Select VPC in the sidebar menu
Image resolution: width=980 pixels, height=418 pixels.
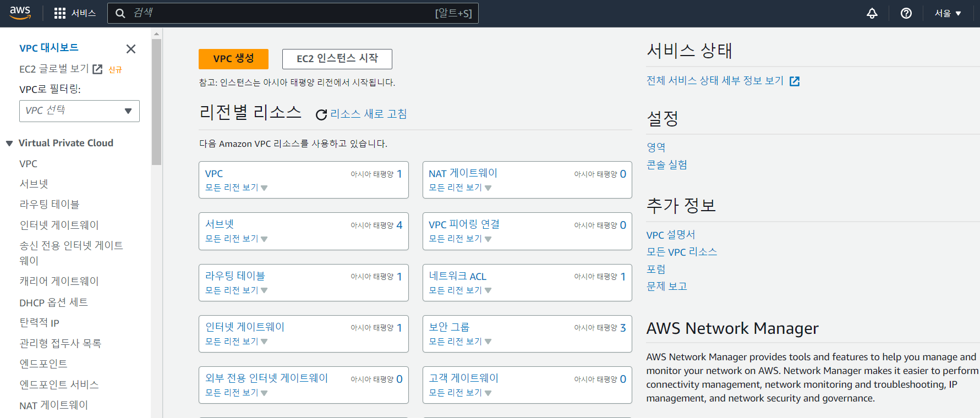click(29, 164)
